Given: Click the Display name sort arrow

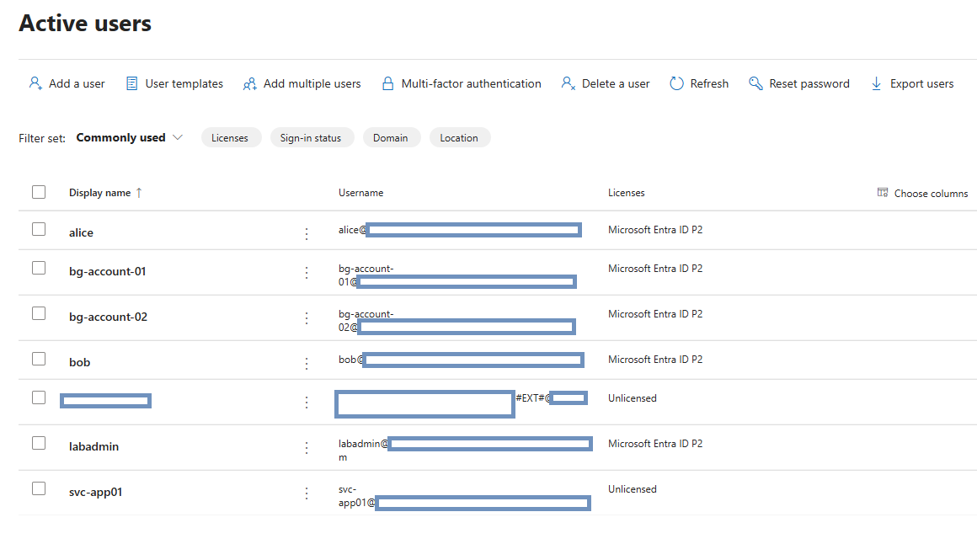Looking at the screenshot, I should (139, 193).
